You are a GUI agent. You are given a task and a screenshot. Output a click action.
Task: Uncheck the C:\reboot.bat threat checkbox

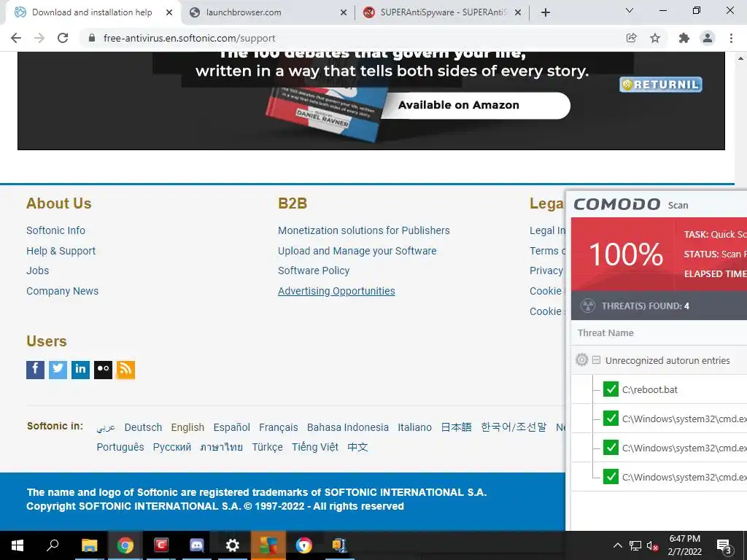(611, 389)
